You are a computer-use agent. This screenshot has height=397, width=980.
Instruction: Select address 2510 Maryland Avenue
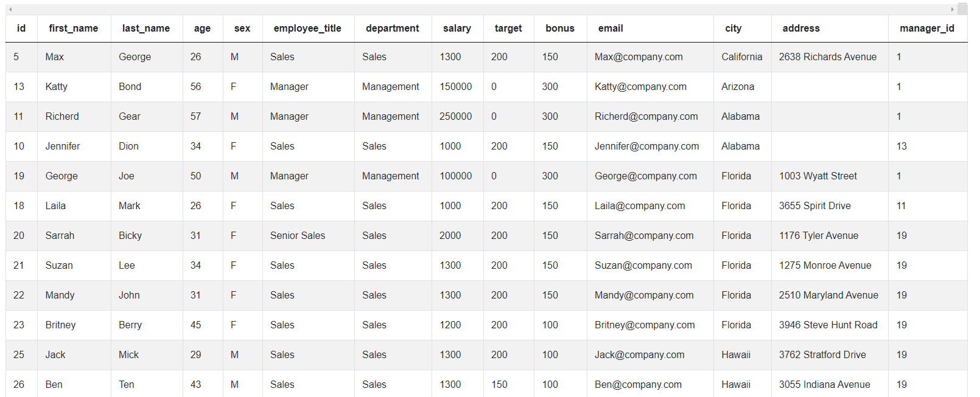830,295
